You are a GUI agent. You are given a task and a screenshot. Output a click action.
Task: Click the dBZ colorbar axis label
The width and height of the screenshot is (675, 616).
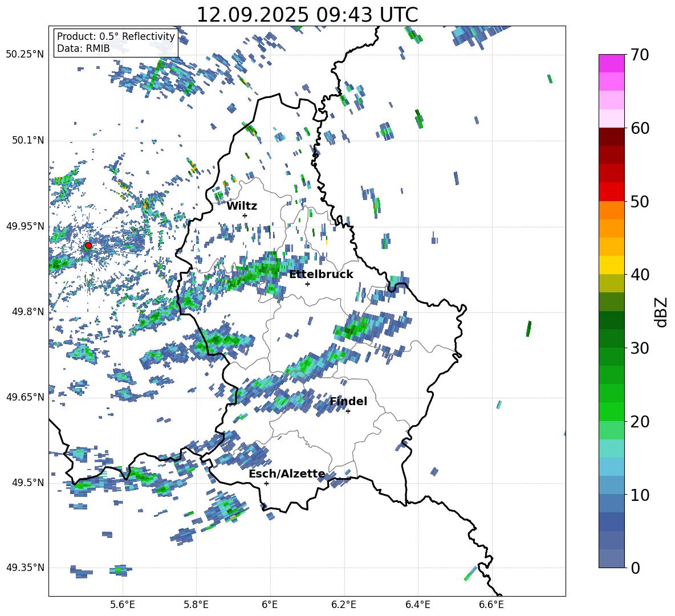(662, 312)
